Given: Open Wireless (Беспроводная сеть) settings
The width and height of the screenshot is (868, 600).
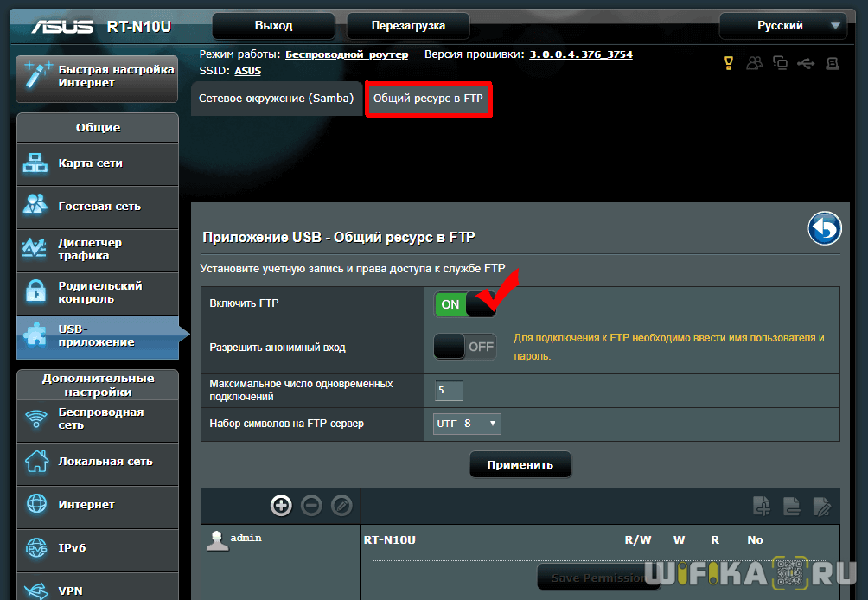Looking at the screenshot, I should (x=98, y=419).
